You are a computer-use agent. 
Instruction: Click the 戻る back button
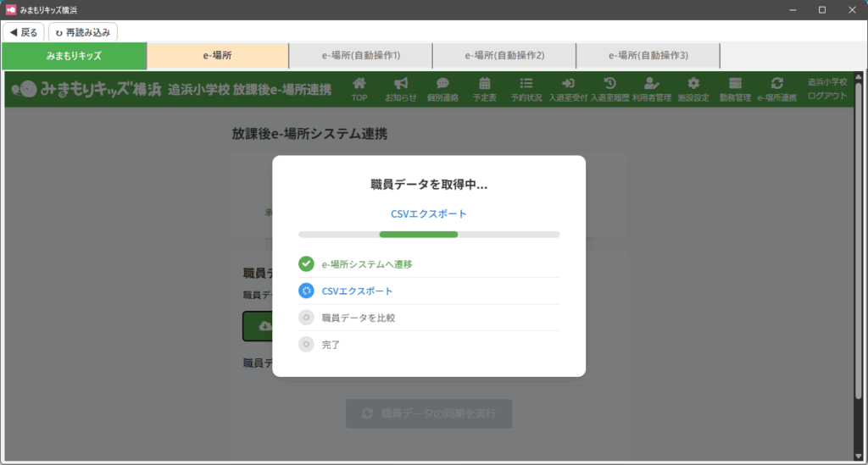24,32
